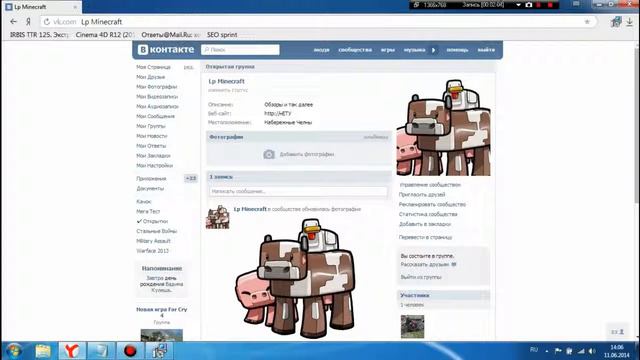The height and width of the screenshot is (360, 640).
Task: Open the 'сообщества' header menu
Action: click(x=355, y=50)
